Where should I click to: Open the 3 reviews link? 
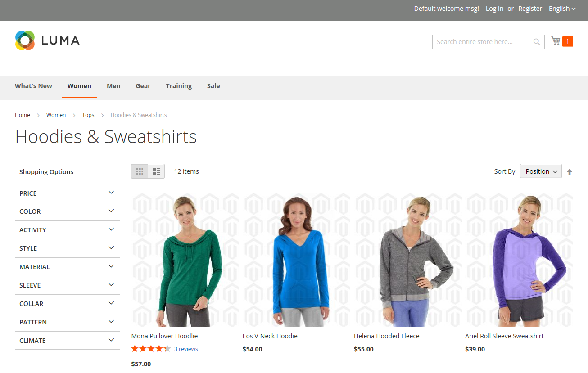pyautogui.click(x=186, y=349)
